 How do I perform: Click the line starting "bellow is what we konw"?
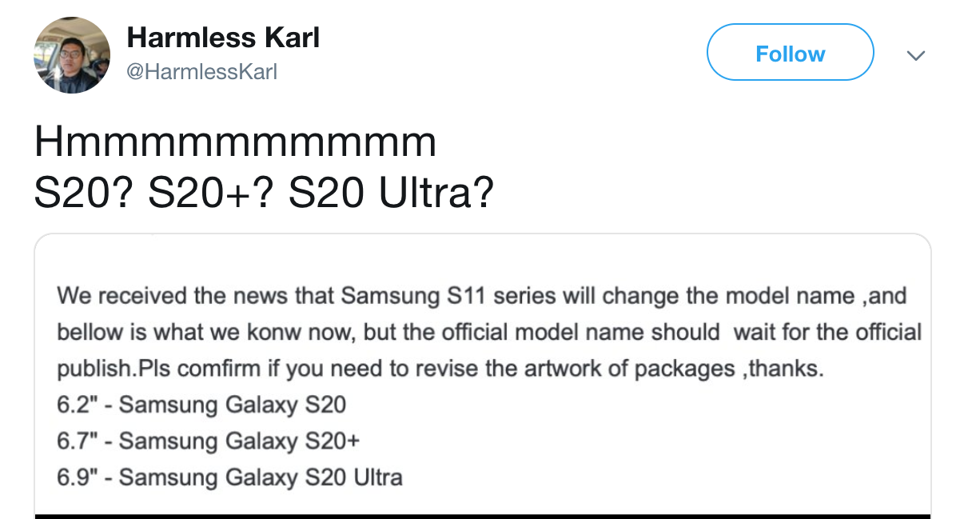(488, 332)
